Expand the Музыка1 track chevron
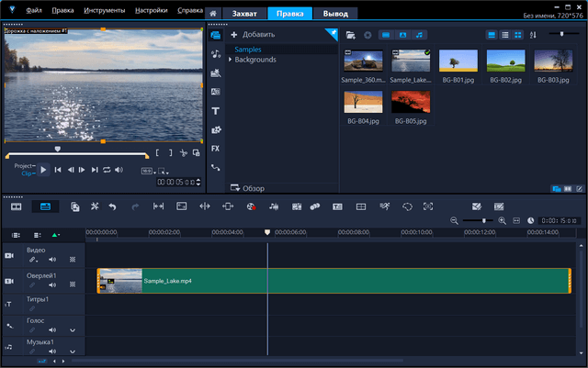 [x=73, y=352]
